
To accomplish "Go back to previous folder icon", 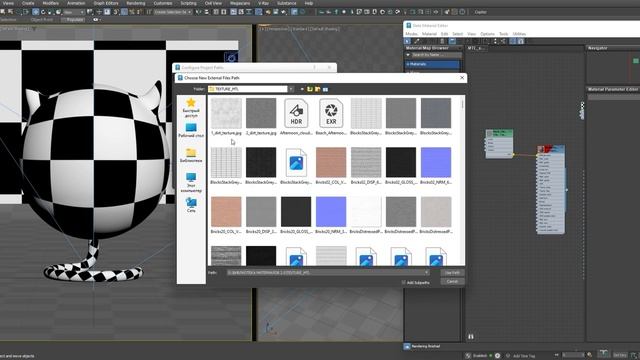I will [302, 89].
